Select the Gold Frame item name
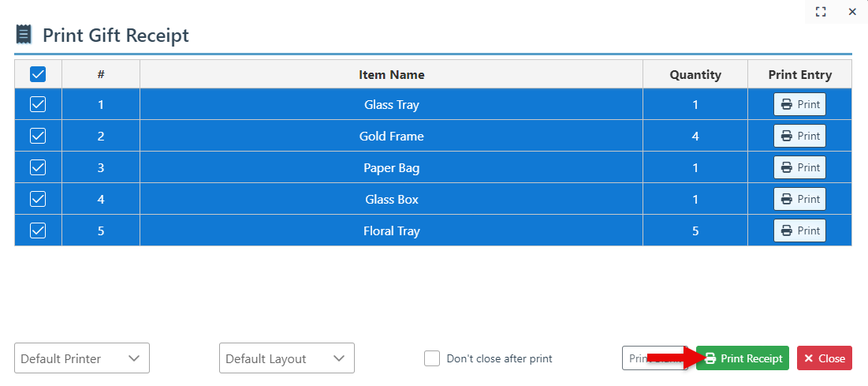Image resolution: width=868 pixels, height=386 pixels. [x=391, y=136]
